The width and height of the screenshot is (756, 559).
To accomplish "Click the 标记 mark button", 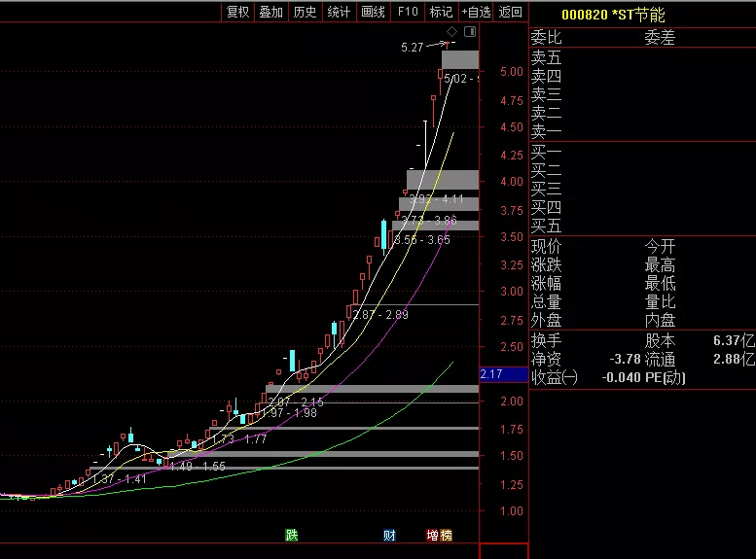I will [x=441, y=12].
